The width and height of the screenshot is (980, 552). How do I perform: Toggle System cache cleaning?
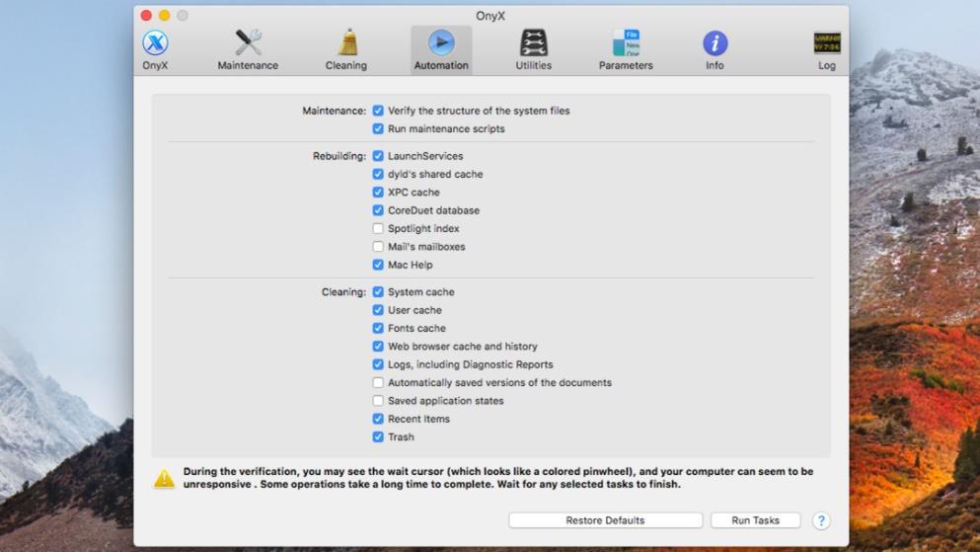(x=378, y=292)
